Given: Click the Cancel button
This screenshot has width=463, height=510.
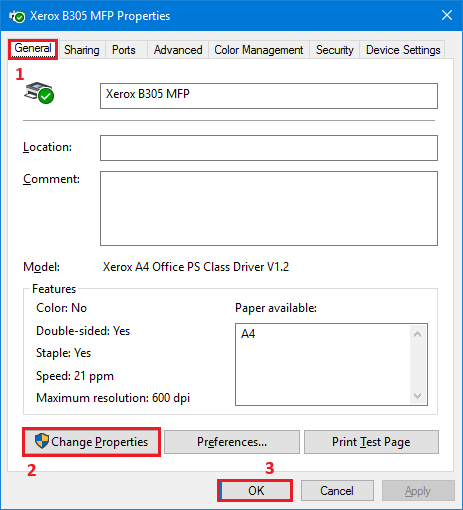Looking at the screenshot, I should coord(337,491).
